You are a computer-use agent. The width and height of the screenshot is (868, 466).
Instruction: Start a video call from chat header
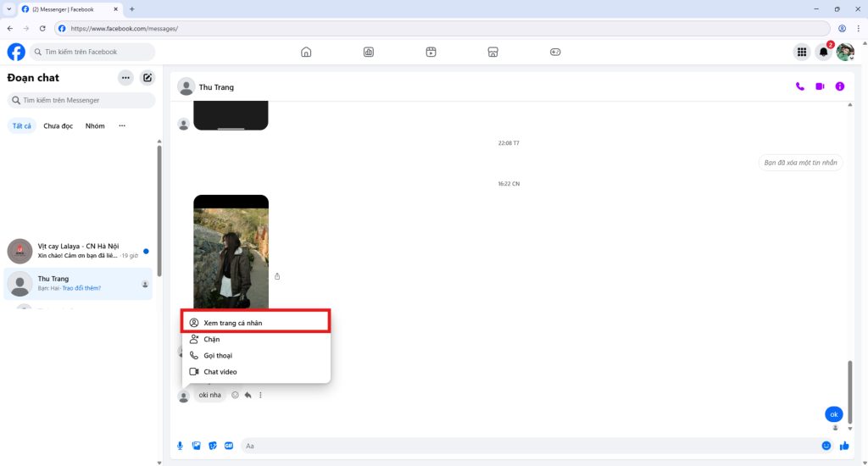[820, 86]
